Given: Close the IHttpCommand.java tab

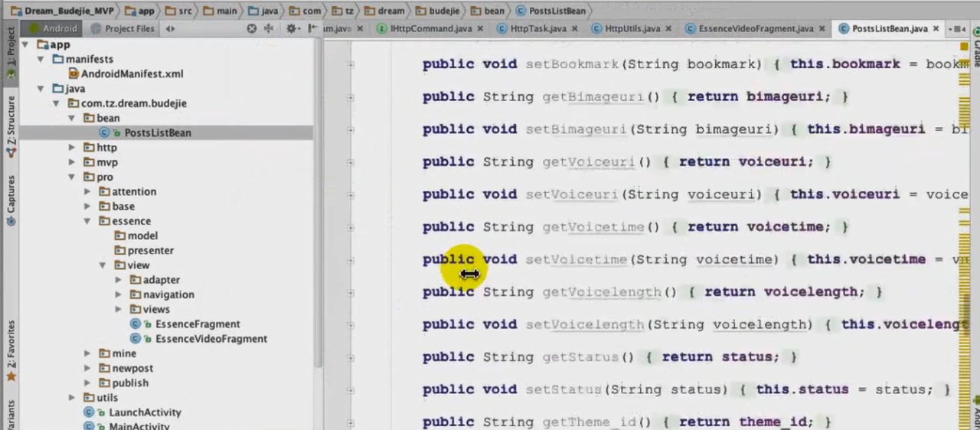Looking at the screenshot, I should [x=481, y=29].
